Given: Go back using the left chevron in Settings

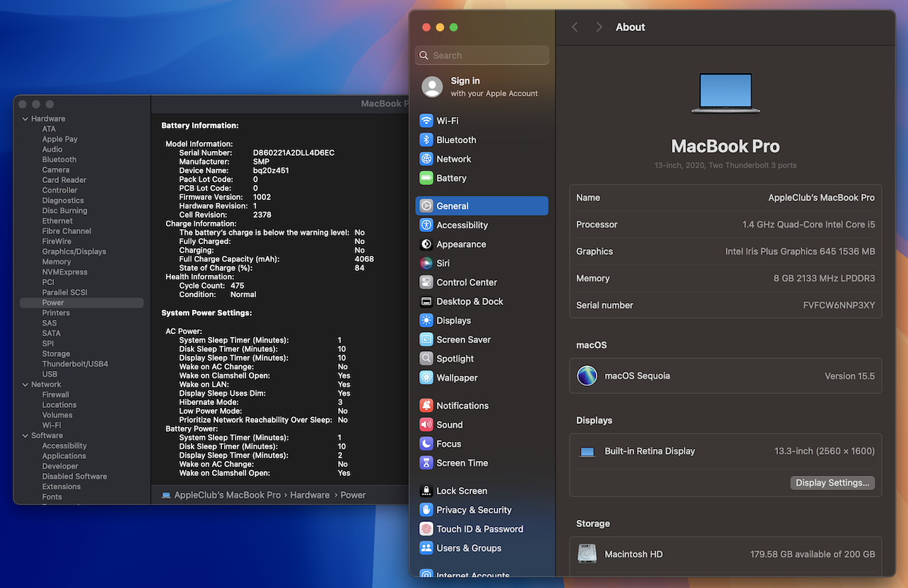Looking at the screenshot, I should (x=575, y=27).
